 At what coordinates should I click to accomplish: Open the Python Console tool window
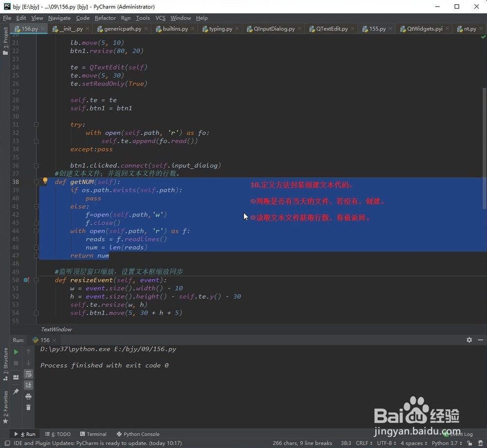point(138,434)
